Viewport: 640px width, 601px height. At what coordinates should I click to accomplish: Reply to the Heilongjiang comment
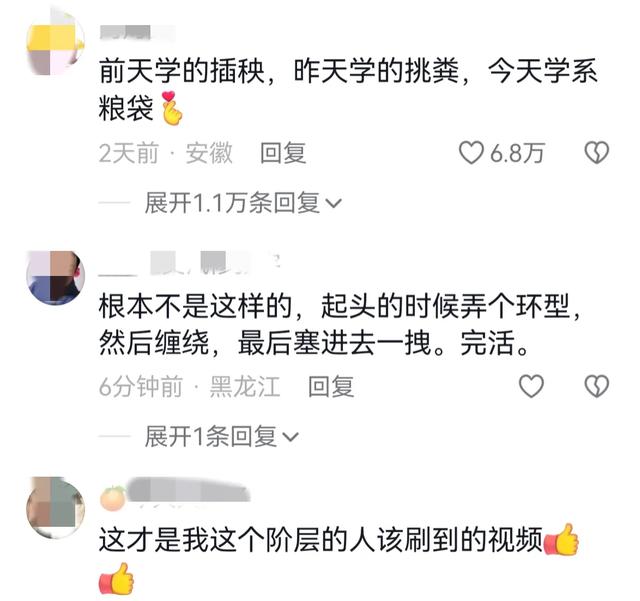[331, 386]
